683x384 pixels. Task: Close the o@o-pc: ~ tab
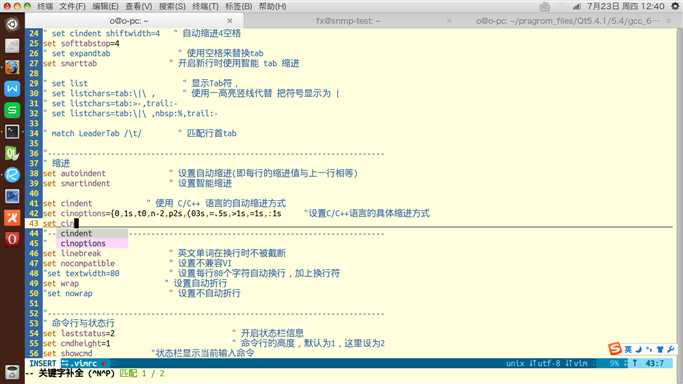pyautogui.click(x=230, y=20)
